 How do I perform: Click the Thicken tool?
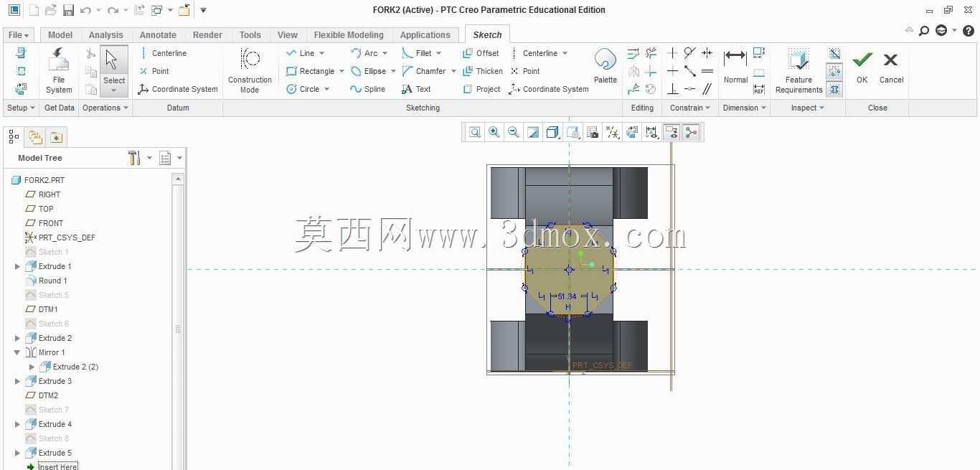click(483, 71)
